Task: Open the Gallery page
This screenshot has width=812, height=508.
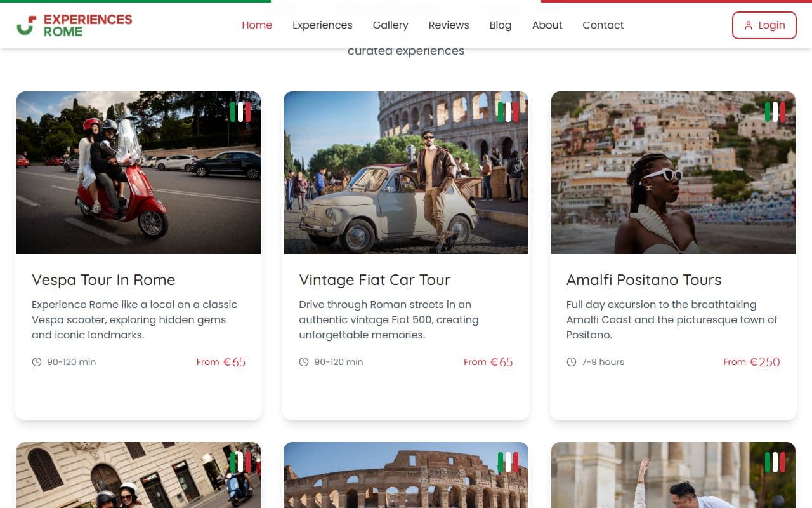Action: click(390, 25)
